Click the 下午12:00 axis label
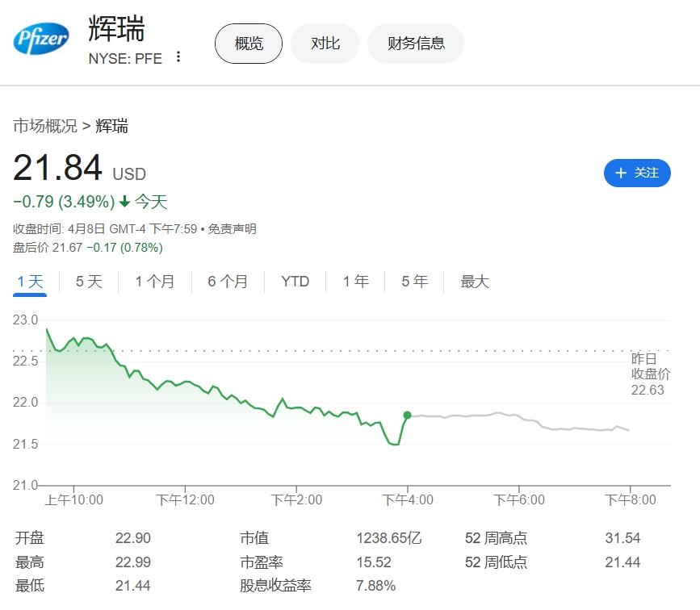The height and width of the screenshot is (610, 700). [185, 499]
